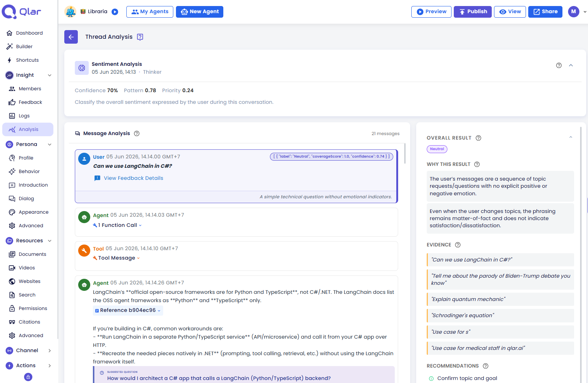
Task: Click the Qlar logo
Action: (21, 12)
